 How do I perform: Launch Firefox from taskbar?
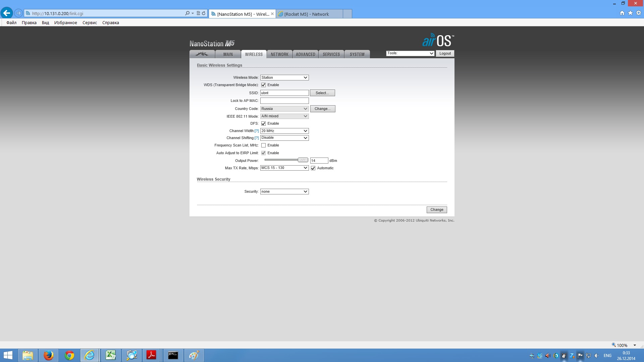click(49, 355)
